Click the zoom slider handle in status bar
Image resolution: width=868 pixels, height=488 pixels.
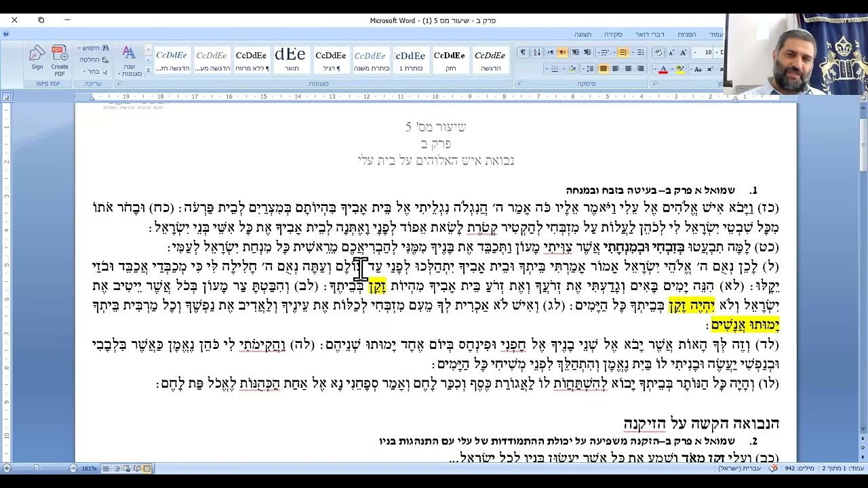point(36,468)
